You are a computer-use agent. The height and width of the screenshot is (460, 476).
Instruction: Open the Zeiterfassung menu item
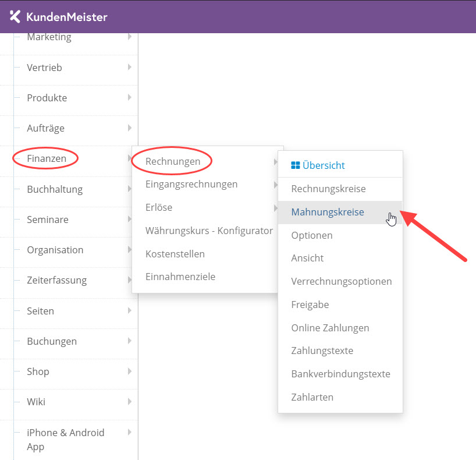click(x=57, y=280)
